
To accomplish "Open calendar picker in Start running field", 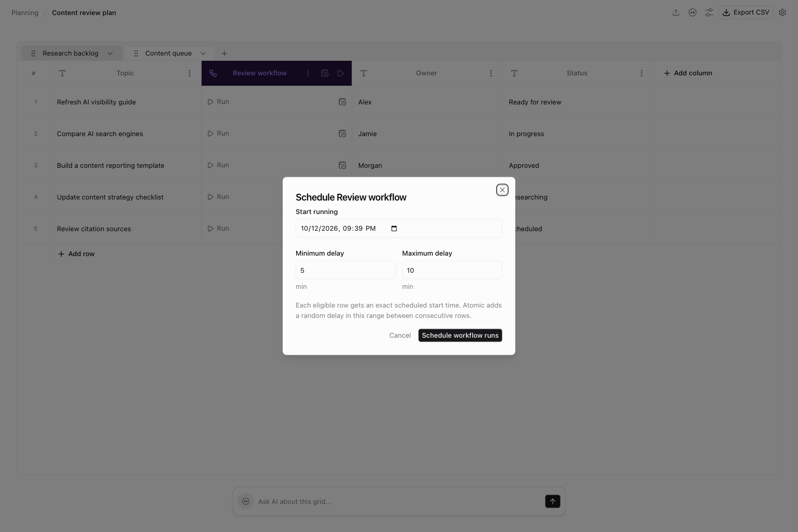I will click(x=394, y=229).
